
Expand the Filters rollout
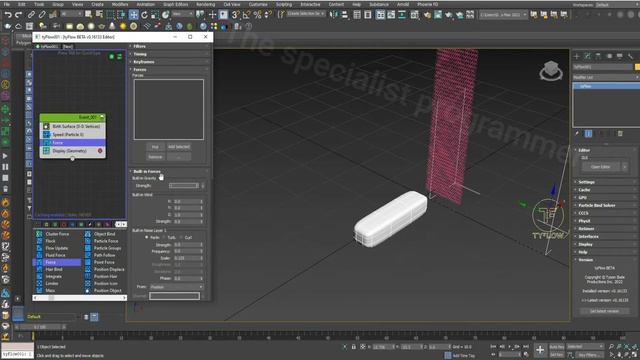140,46
